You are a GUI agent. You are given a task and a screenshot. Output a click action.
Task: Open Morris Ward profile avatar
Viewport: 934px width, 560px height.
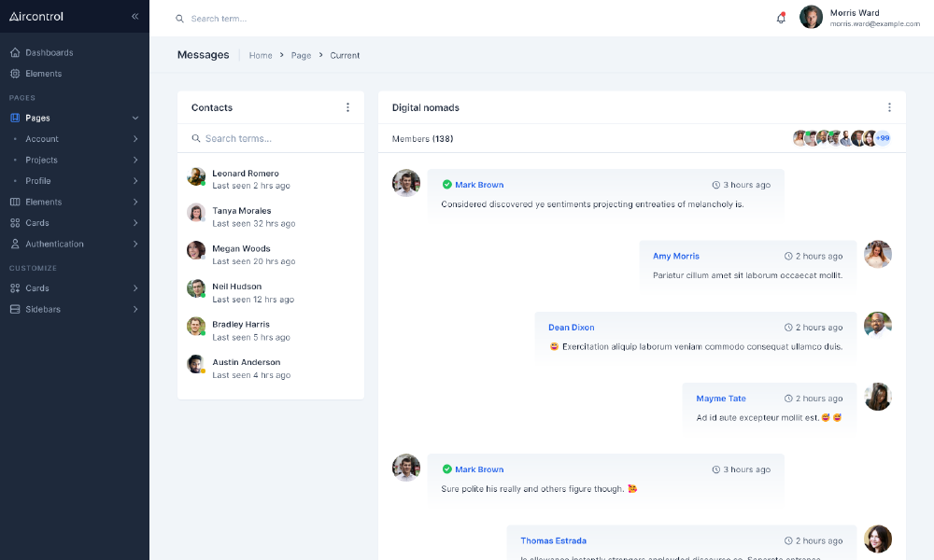click(811, 18)
